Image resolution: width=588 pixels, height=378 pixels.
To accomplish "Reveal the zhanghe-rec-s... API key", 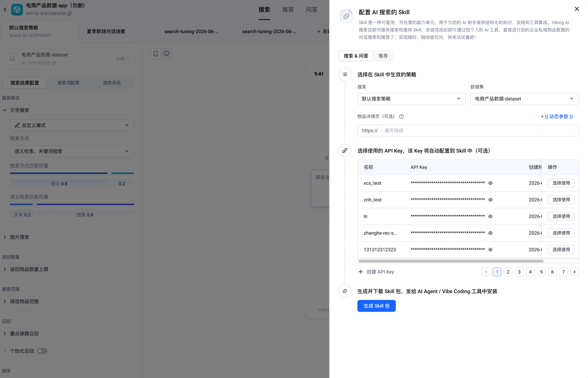I will (x=490, y=233).
